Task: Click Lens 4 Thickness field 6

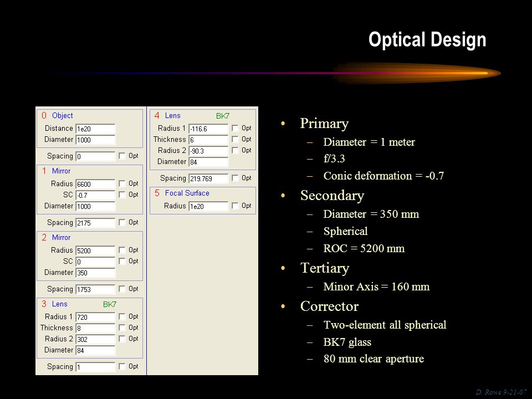Action: [x=208, y=140]
